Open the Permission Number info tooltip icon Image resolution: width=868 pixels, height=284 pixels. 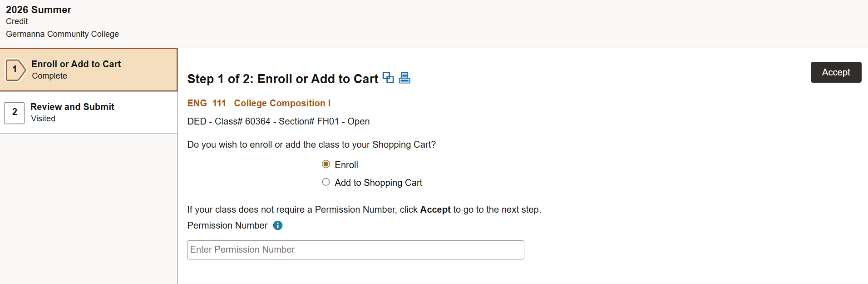[277, 225]
